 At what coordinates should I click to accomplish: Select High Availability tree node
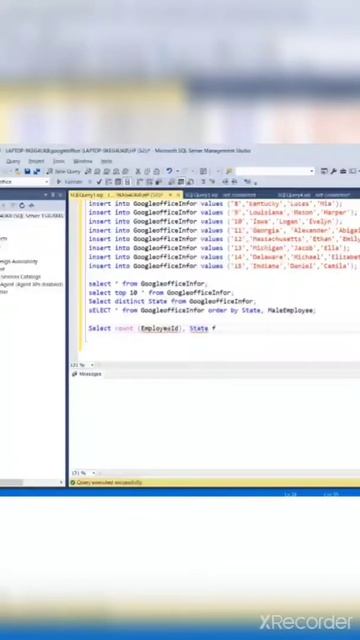18,261
